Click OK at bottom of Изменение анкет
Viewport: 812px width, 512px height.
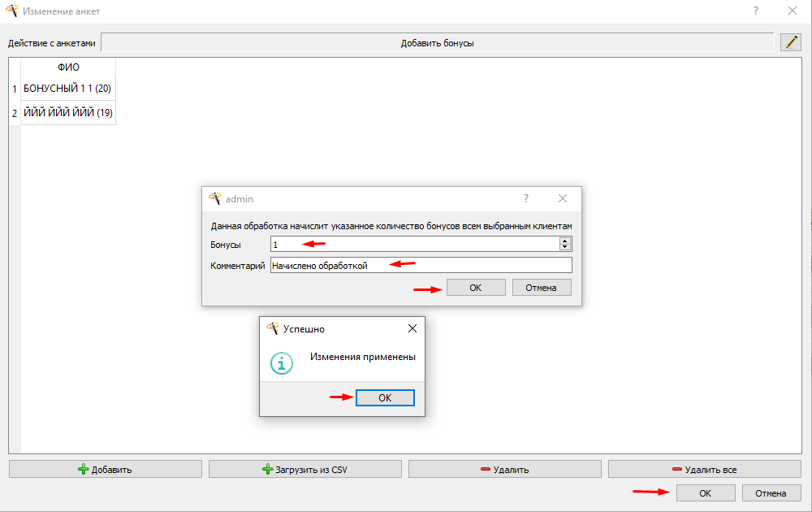coord(706,493)
